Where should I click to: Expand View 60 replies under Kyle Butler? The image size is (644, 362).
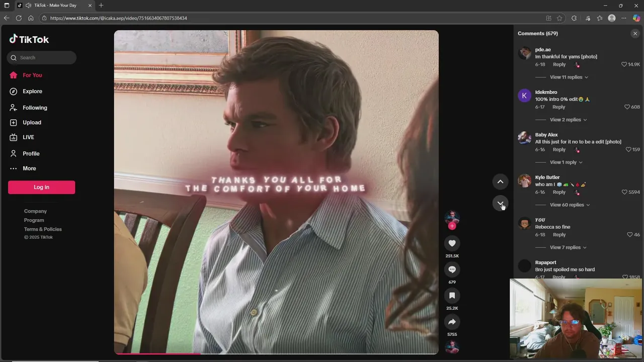click(x=570, y=205)
